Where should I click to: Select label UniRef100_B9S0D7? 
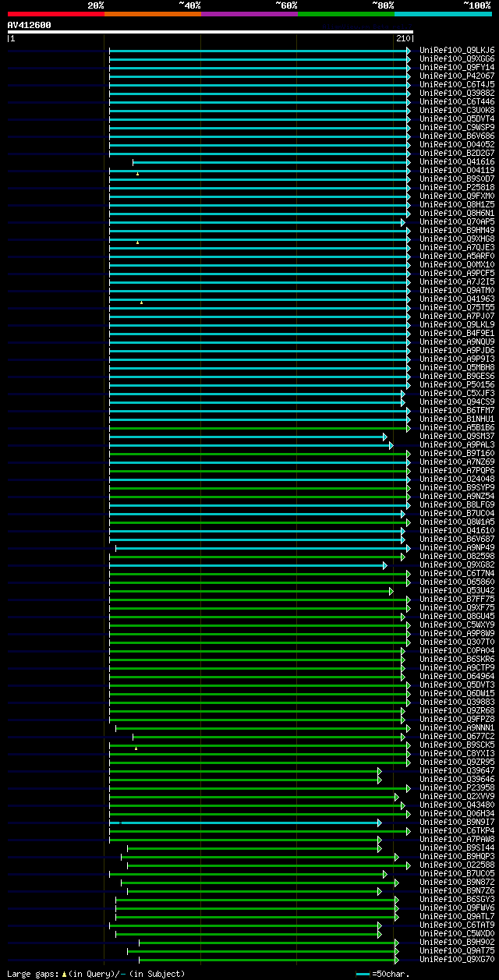pyautogui.click(x=457, y=179)
